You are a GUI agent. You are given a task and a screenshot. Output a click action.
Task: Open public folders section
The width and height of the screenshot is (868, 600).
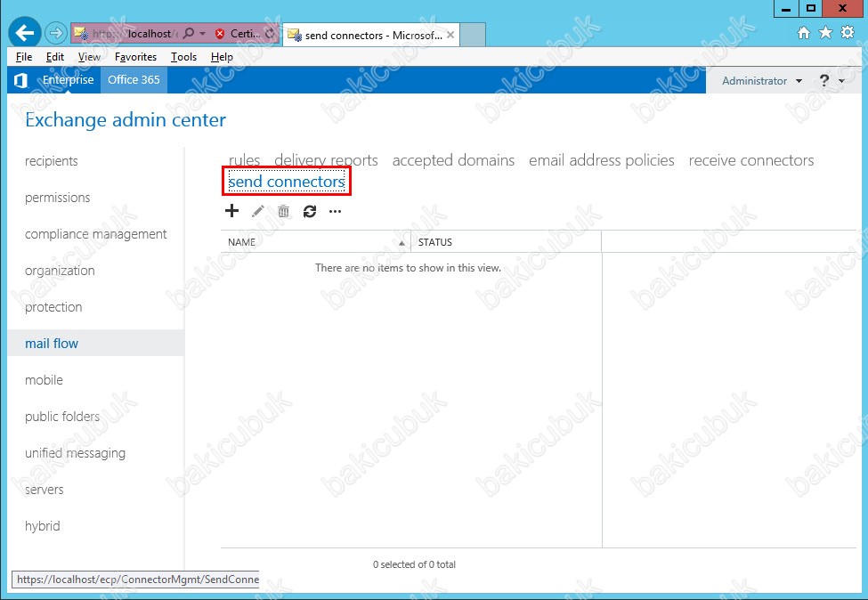tap(62, 417)
